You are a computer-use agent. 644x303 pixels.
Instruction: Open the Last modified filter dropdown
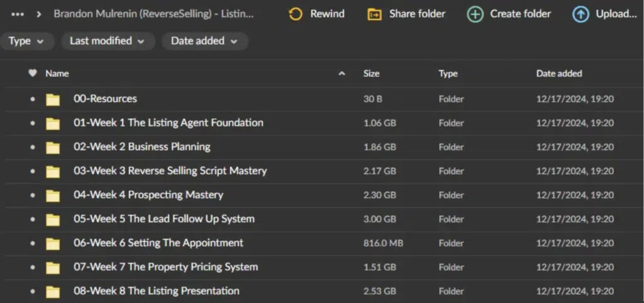pos(108,41)
